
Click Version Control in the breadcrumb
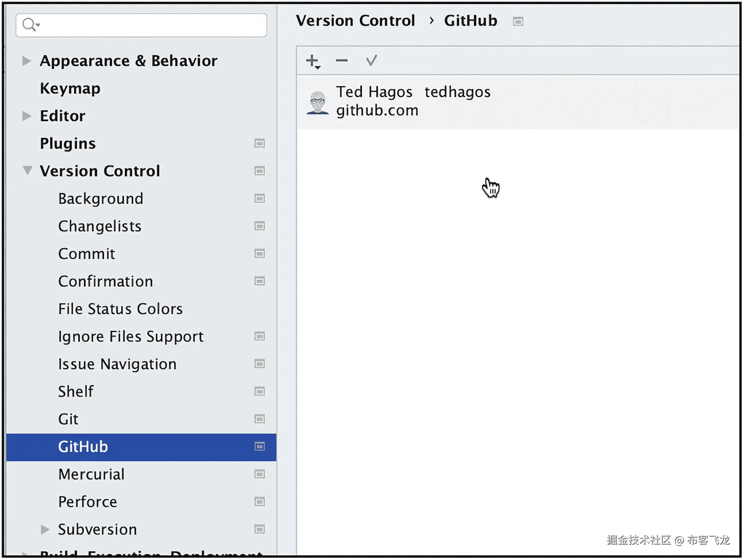[x=355, y=21]
